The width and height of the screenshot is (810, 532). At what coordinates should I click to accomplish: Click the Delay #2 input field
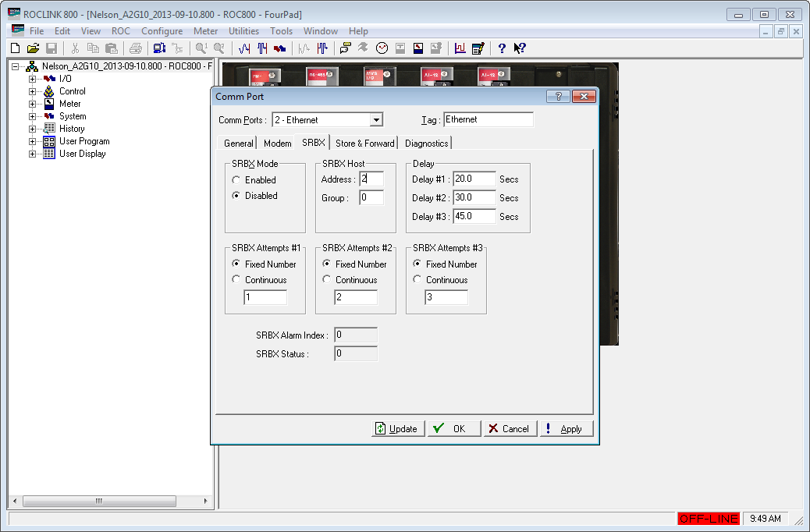pyautogui.click(x=474, y=197)
